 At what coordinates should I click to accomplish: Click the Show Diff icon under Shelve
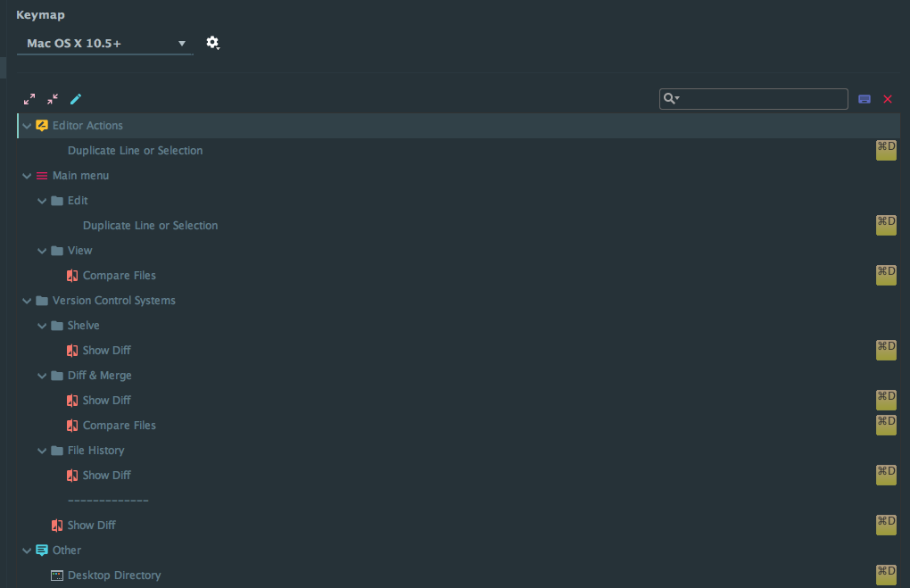72,350
